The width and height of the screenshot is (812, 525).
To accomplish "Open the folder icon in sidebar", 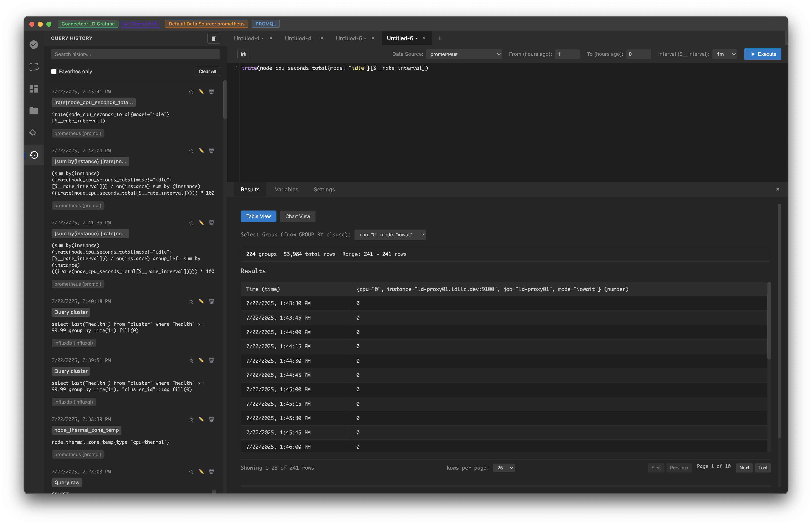I will point(34,111).
